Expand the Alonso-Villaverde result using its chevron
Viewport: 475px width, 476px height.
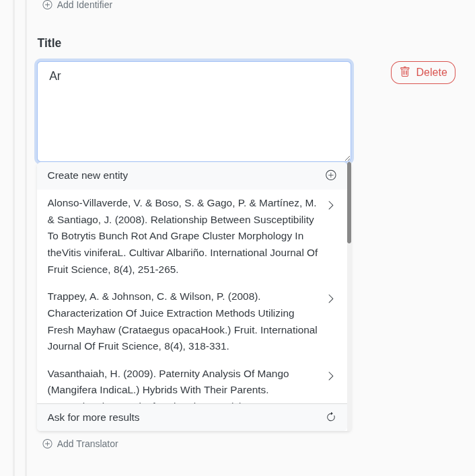(331, 205)
